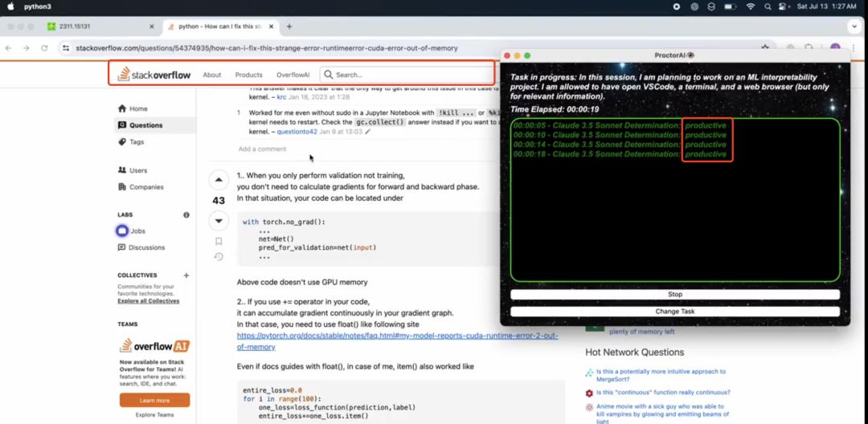Click the date and time in the menu bar

826,6
